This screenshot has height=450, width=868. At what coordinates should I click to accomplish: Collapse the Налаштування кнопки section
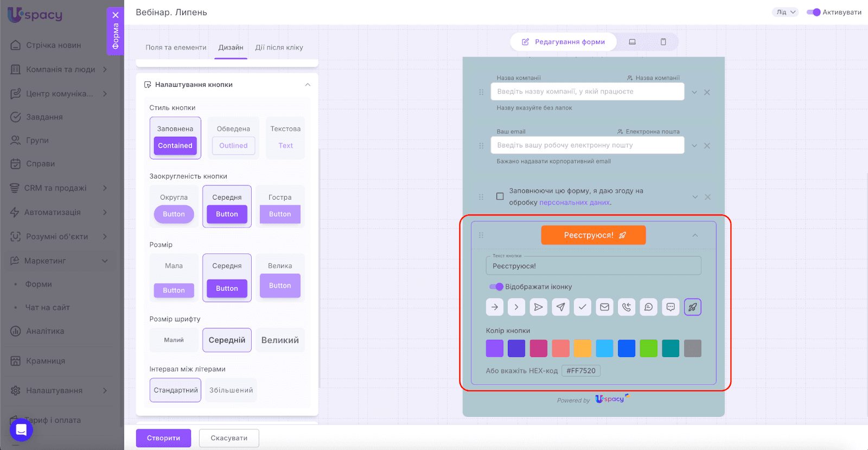tap(308, 85)
